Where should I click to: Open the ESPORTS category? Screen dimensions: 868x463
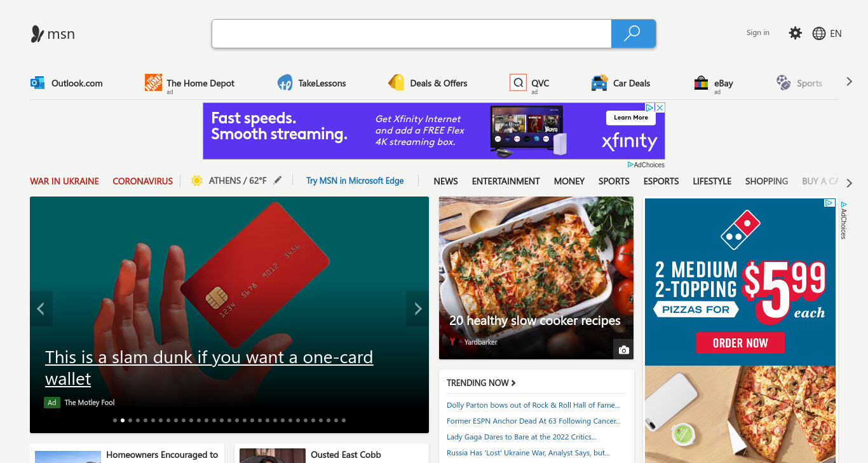coord(661,181)
